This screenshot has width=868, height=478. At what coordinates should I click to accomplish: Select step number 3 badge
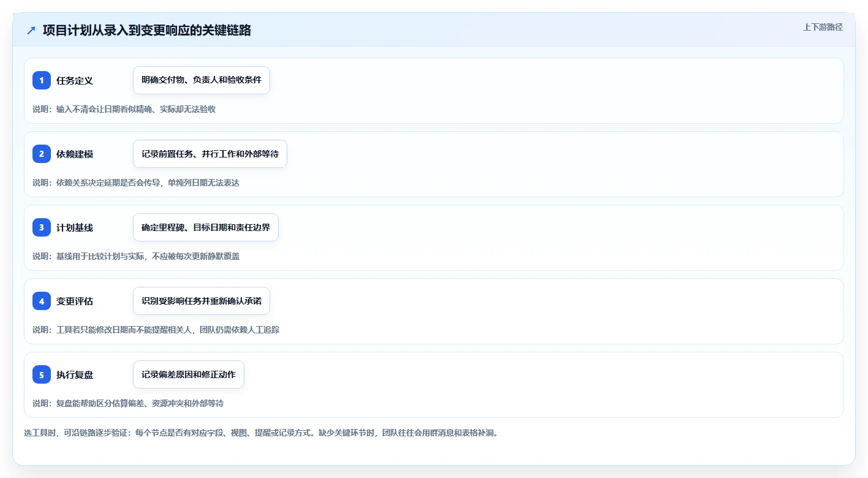click(42, 227)
